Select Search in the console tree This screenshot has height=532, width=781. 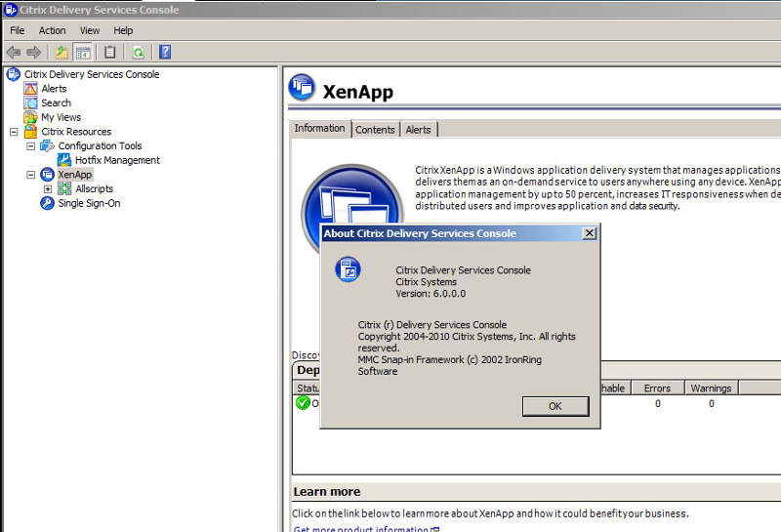pyautogui.click(x=57, y=103)
